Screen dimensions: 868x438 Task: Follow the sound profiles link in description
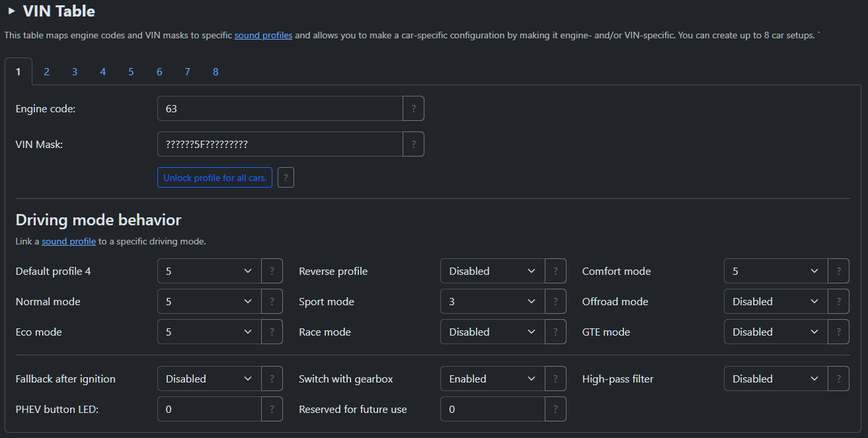[x=263, y=35]
